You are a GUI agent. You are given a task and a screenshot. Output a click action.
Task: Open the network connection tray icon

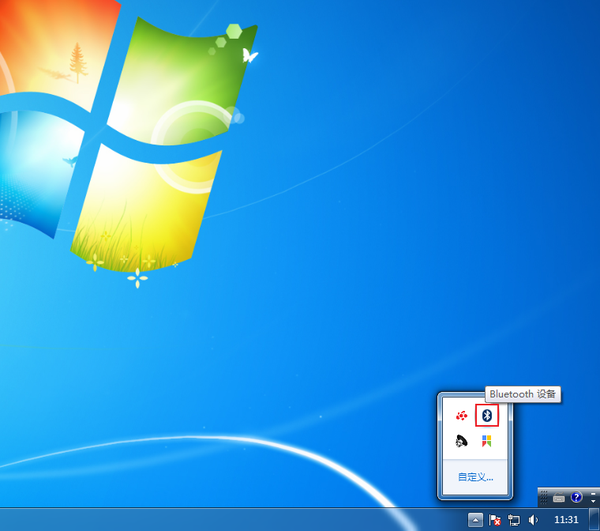(x=514, y=520)
